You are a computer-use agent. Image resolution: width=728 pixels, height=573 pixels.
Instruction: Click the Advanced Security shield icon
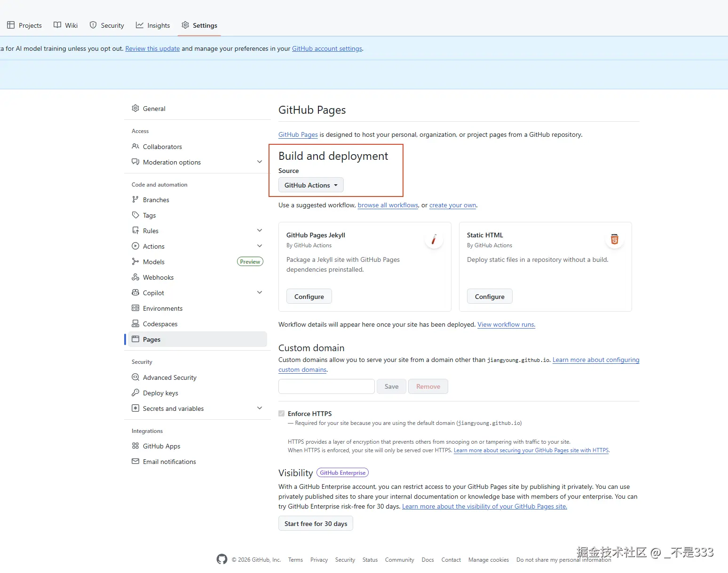click(135, 377)
